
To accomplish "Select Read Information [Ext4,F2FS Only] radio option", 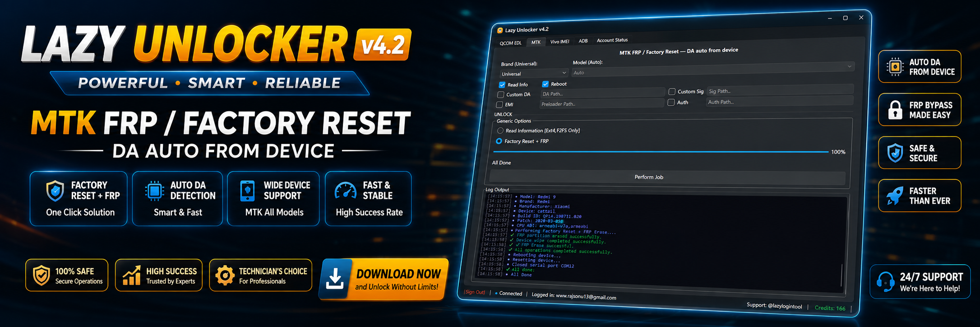I will tap(500, 131).
